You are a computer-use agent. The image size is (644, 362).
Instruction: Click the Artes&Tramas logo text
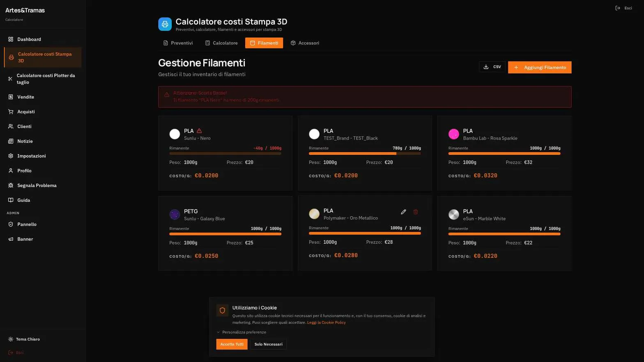pyautogui.click(x=25, y=10)
